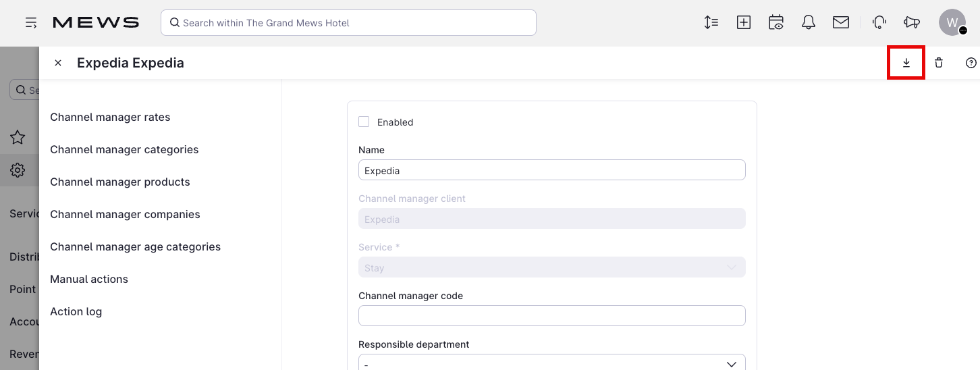Open the calendar overview icon
Image resolution: width=980 pixels, height=370 pixels.
(776, 22)
